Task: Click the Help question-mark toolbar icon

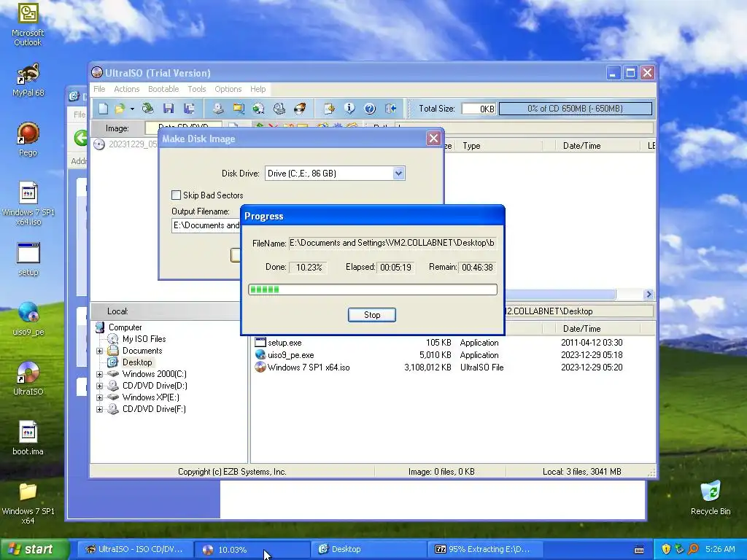Action: 370,109
